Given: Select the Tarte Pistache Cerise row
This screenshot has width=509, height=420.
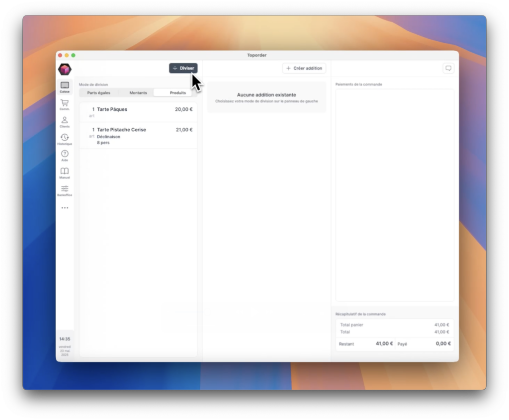Looking at the screenshot, I should pos(138,135).
